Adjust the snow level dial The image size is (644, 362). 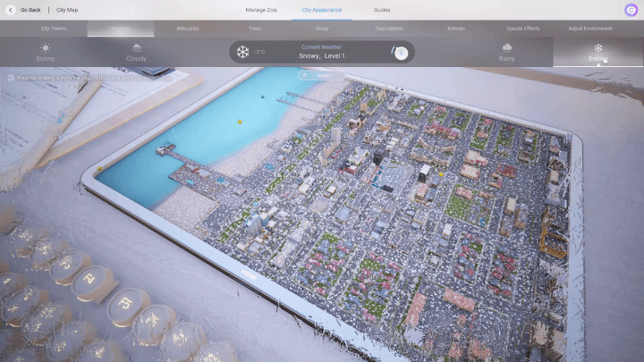401,53
